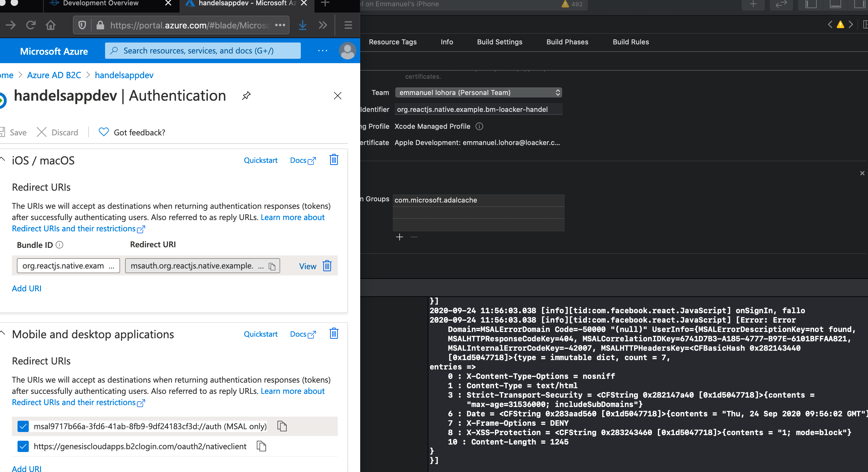
Task: Uncheck the msal9717 MSAL redirect URI
Action: 23,426
